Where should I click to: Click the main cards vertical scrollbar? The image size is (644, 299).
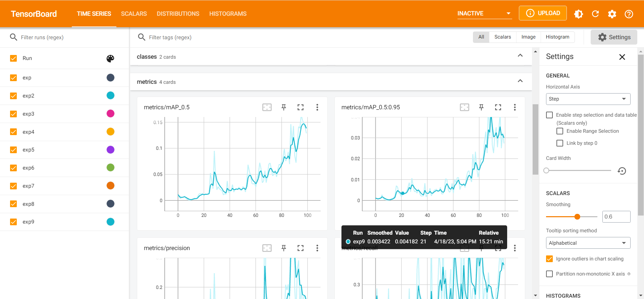535,139
